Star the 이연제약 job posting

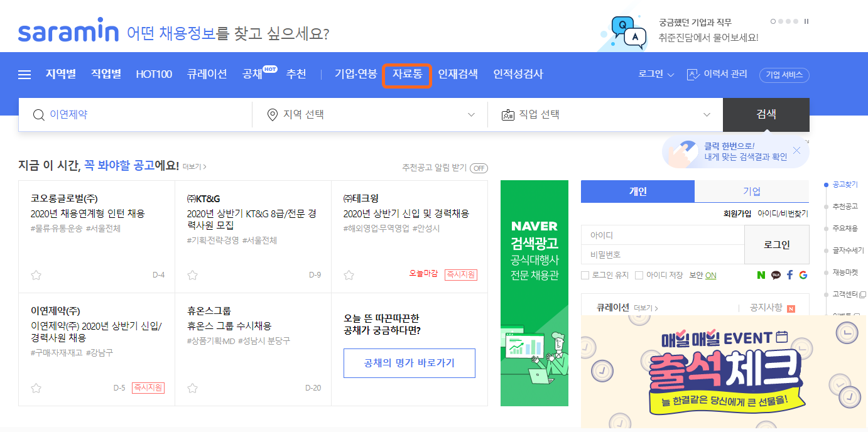click(x=36, y=387)
